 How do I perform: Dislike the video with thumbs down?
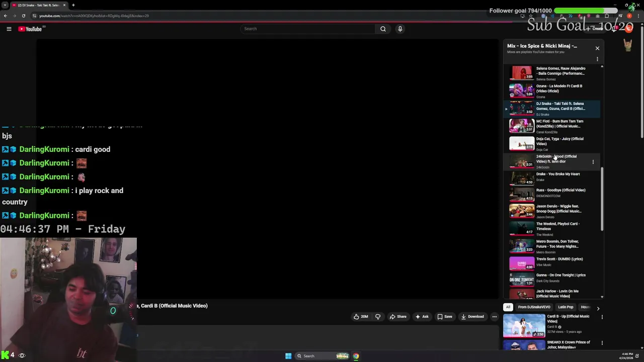[x=378, y=317]
